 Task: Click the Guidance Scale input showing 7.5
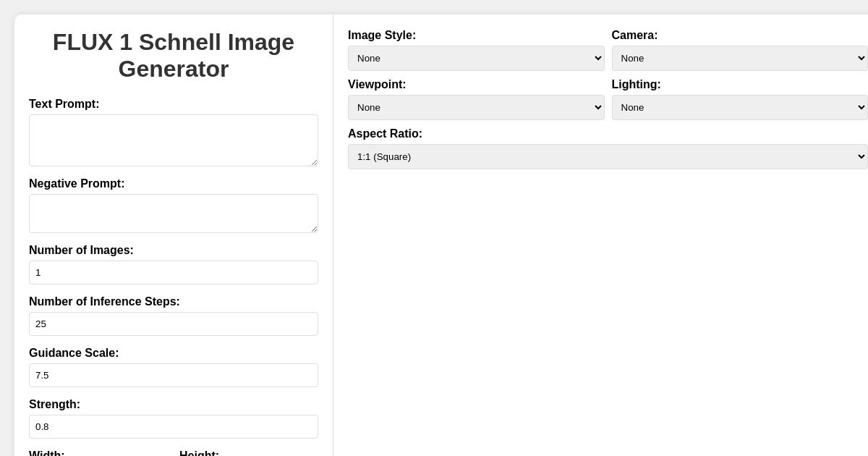tap(174, 375)
